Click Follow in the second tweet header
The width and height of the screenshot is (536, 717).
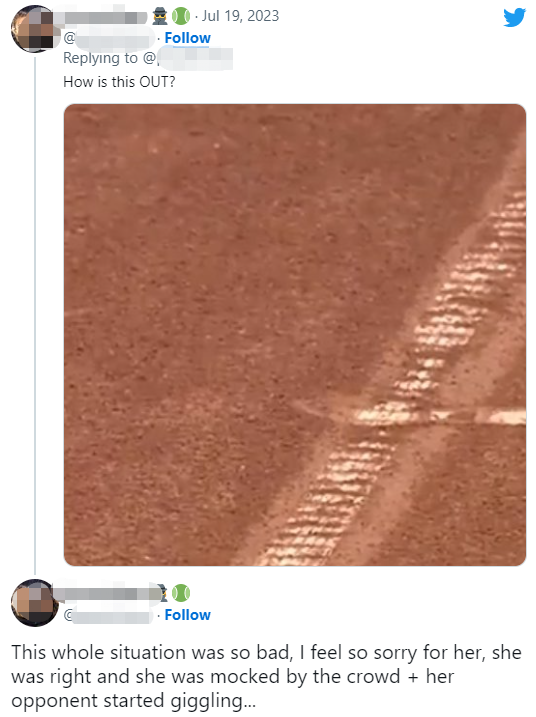pyautogui.click(x=188, y=615)
